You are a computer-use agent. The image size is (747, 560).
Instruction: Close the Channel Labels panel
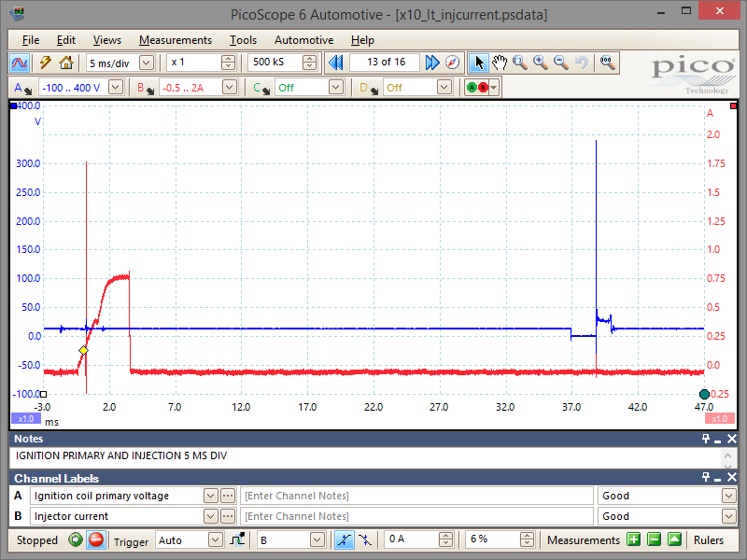(x=732, y=477)
